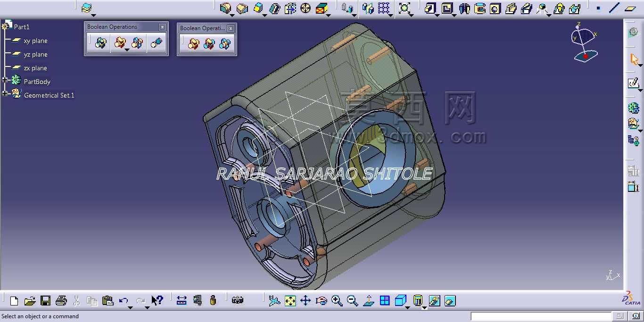The height and width of the screenshot is (322, 644).
Task: Select the Thickness tool
Action: (290, 8)
